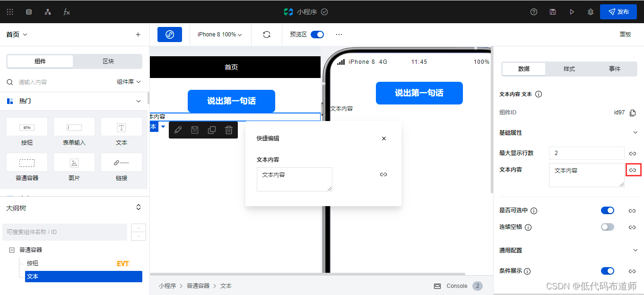Screen dimensions: 644x295
Task: Select the 文本 component icon in library
Action: (122, 127)
